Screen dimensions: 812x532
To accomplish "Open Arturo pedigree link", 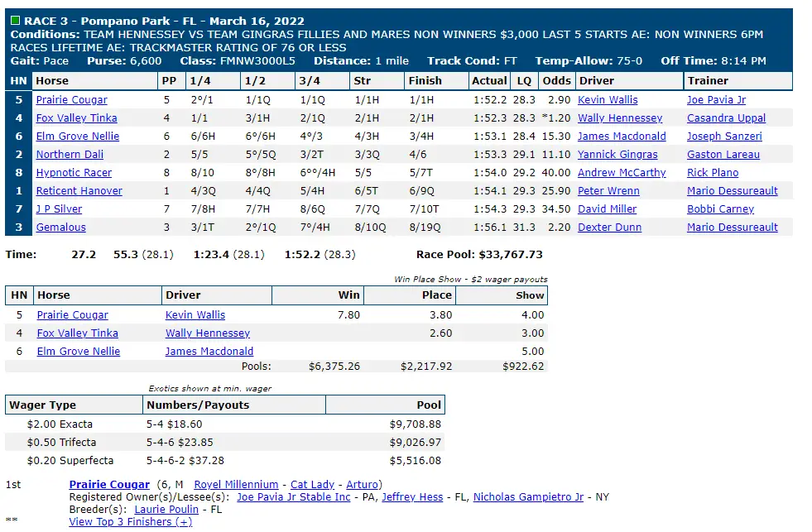I will 362,484.
